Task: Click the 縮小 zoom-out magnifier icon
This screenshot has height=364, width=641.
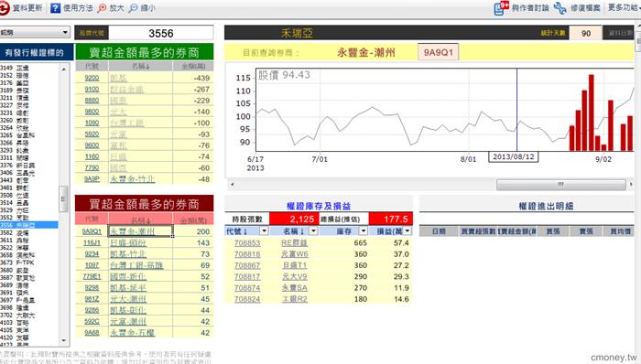Action: tap(134, 8)
